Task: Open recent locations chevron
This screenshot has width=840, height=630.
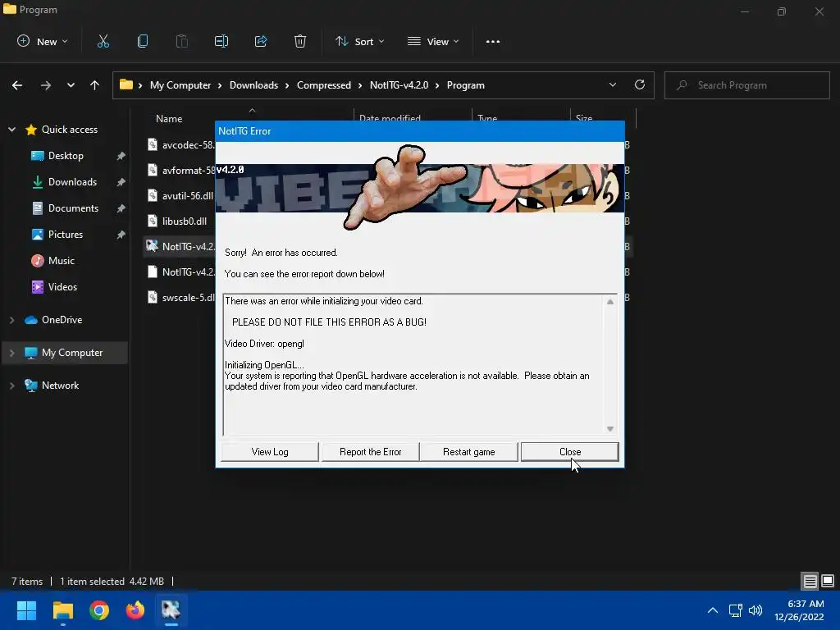Action: [71, 85]
